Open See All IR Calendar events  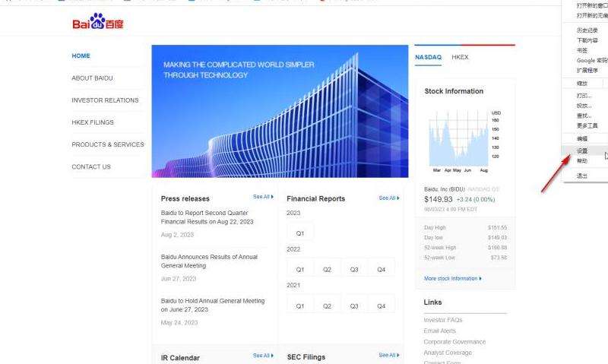[x=263, y=356]
